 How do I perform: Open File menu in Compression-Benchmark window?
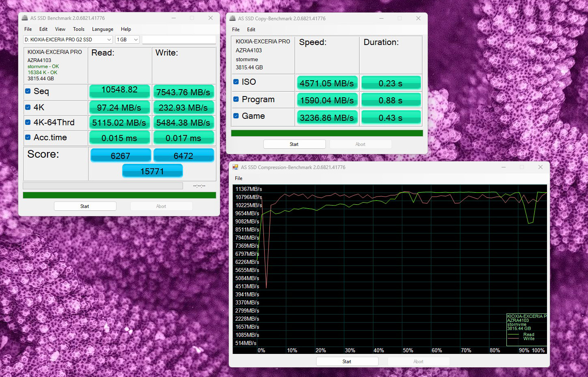(239, 178)
